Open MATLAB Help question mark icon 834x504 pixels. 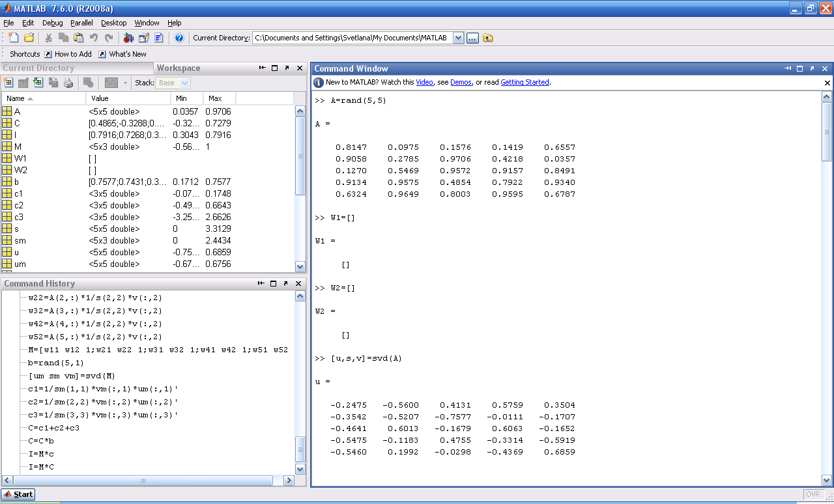pos(179,38)
